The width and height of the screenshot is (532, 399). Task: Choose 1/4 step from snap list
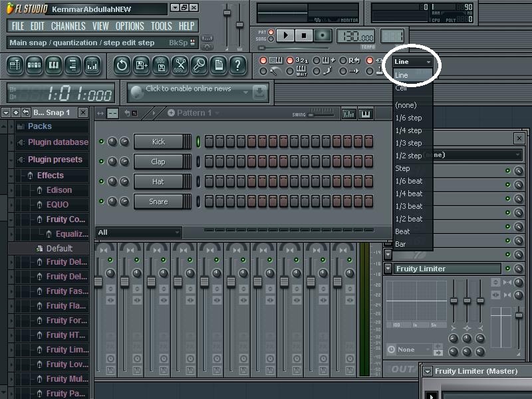coord(413,130)
